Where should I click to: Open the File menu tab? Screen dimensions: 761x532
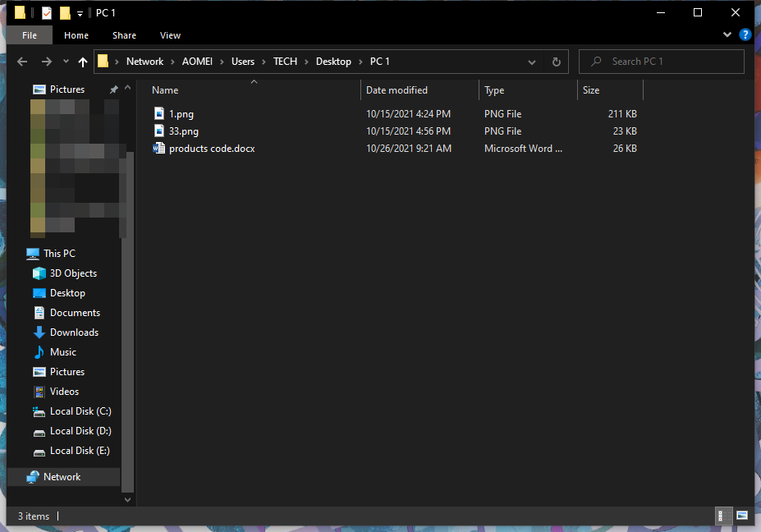(30, 35)
